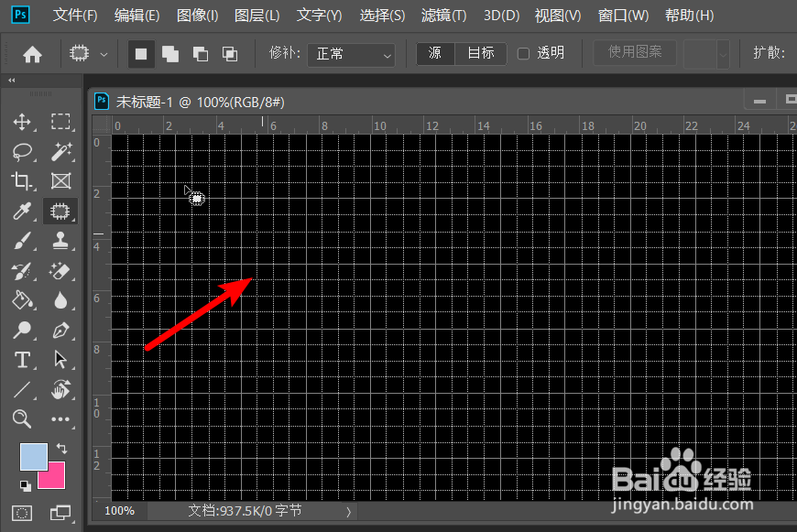The image size is (797, 532).
Task: Enable the 透明 checkbox
Action: pos(523,53)
